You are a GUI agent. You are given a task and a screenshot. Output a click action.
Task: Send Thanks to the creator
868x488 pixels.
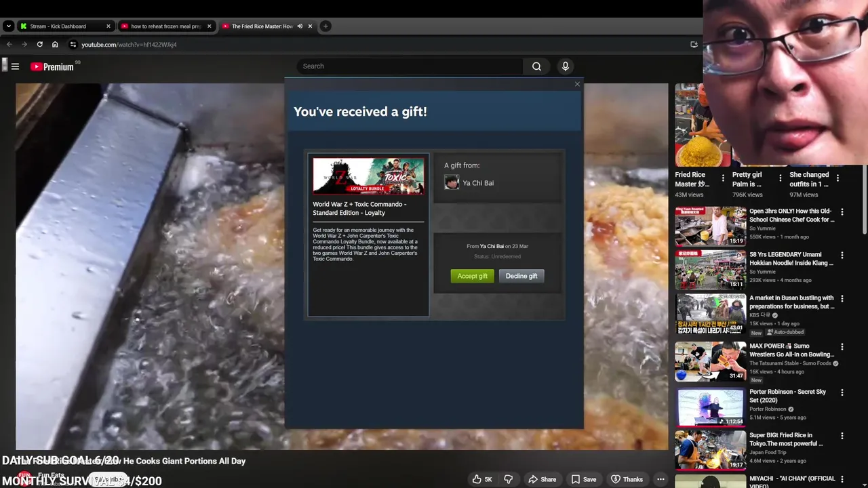point(627,479)
